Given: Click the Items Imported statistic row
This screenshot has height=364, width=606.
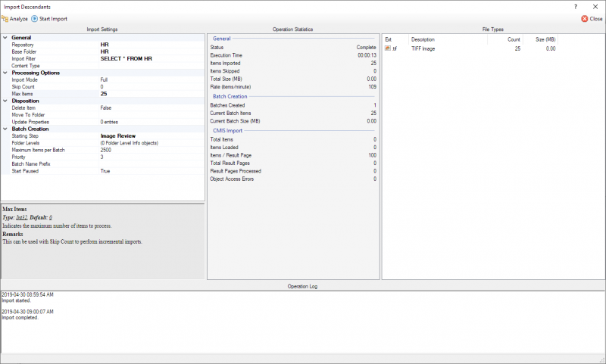Looking at the screenshot, I should [293, 63].
